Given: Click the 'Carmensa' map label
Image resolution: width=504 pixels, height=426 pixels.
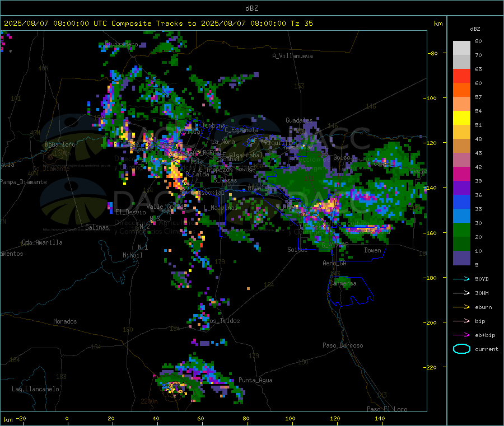Looking at the screenshot, I should point(343,283).
